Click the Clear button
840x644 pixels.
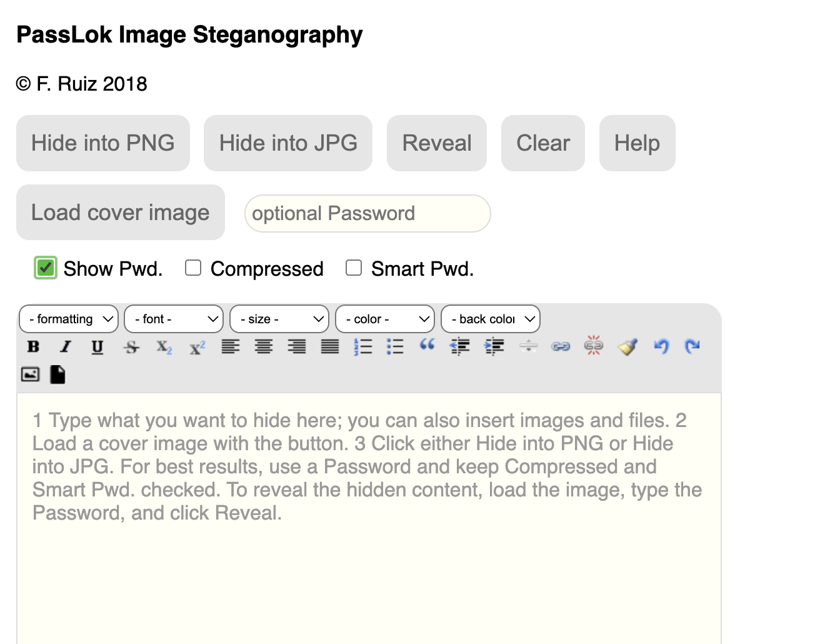pyautogui.click(x=543, y=143)
